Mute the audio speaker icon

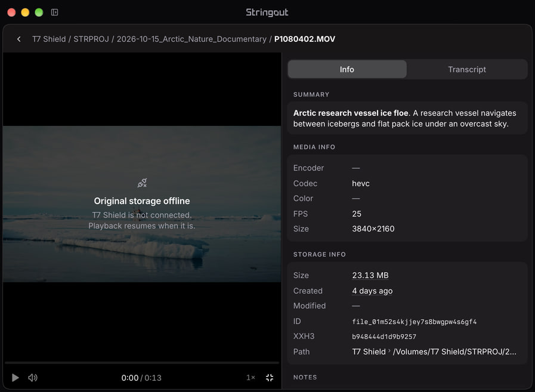pos(33,378)
